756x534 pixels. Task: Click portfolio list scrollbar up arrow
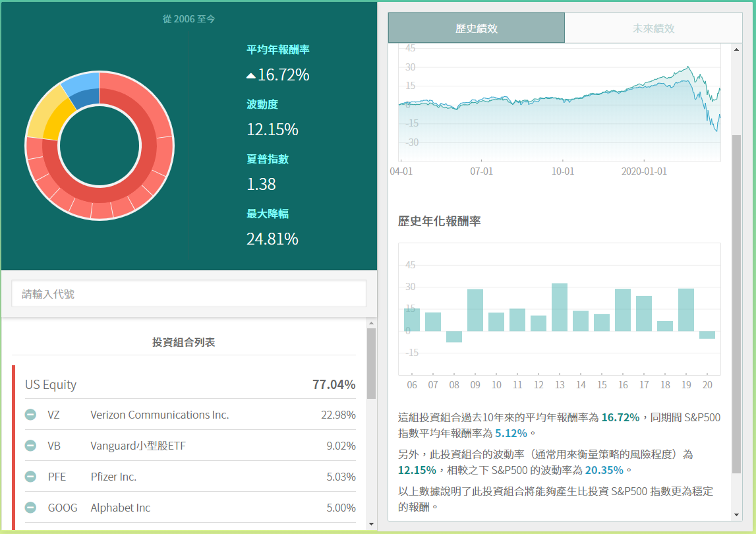[371, 324]
